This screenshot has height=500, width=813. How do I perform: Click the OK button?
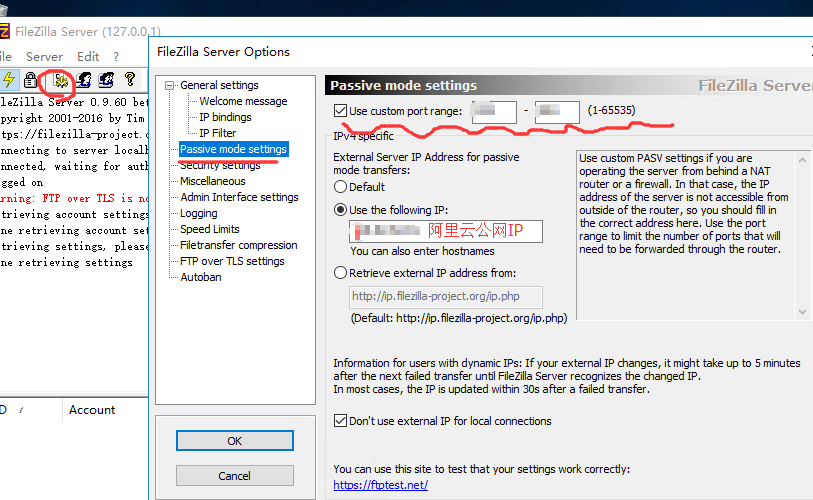pyautogui.click(x=235, y=441)
